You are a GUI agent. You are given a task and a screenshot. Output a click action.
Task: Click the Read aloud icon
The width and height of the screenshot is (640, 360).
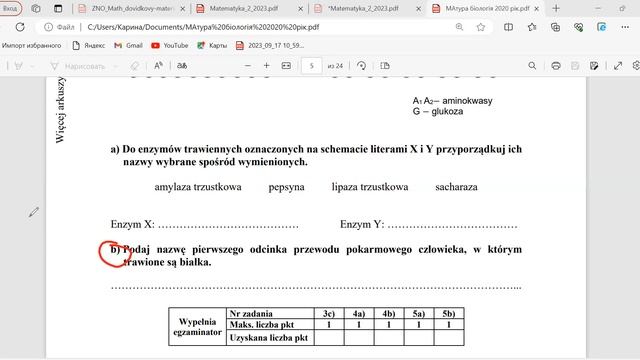158,66
